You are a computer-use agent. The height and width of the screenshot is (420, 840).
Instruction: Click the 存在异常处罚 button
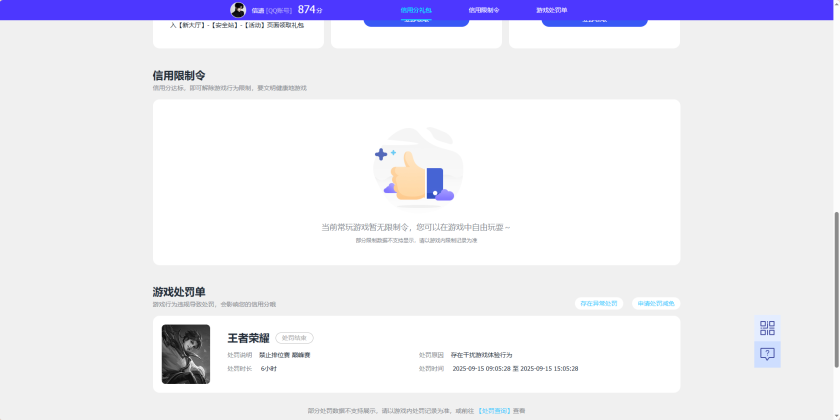[x=599, y=303]
